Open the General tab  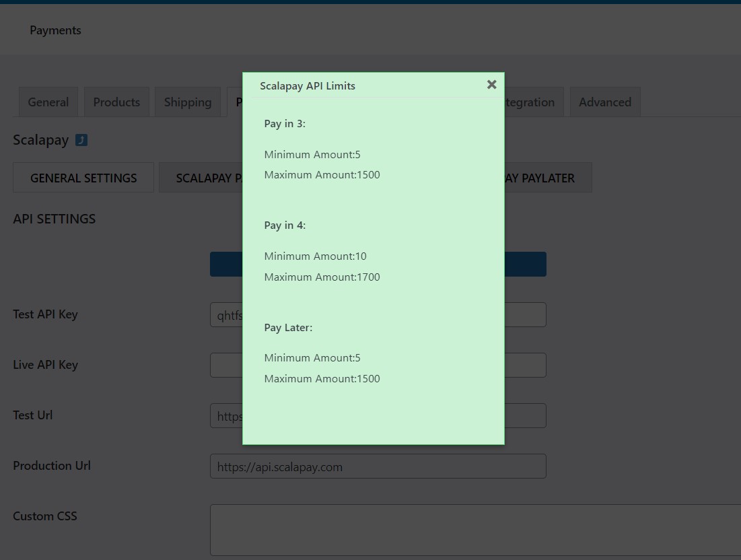pos(48,102)
